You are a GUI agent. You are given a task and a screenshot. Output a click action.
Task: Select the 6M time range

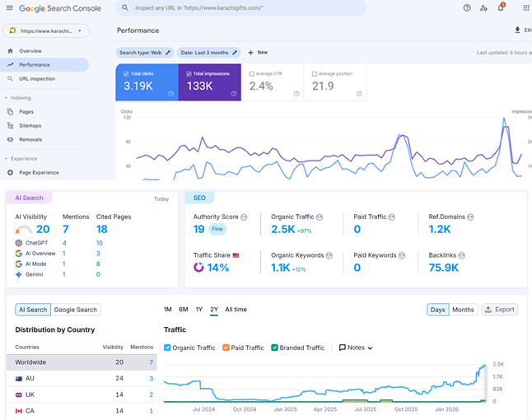click(x=184, y=310)
